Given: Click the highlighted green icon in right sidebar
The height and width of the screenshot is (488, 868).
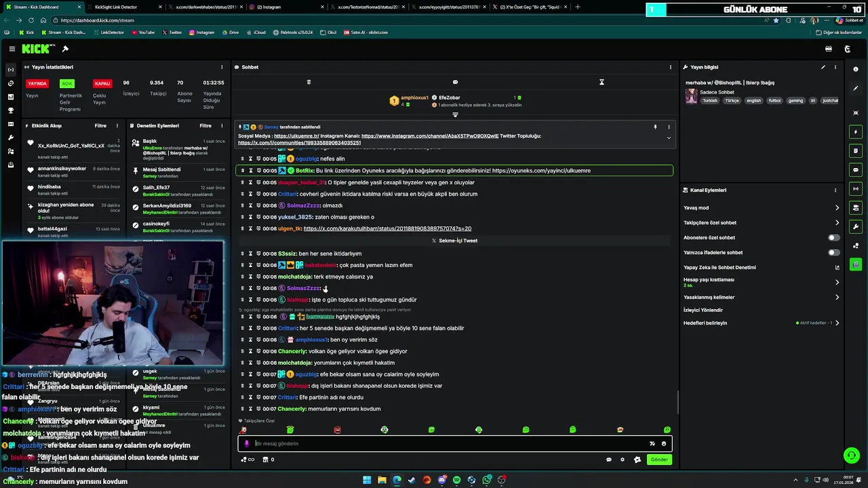Looking at the screenshot, I should click(856, 264).
